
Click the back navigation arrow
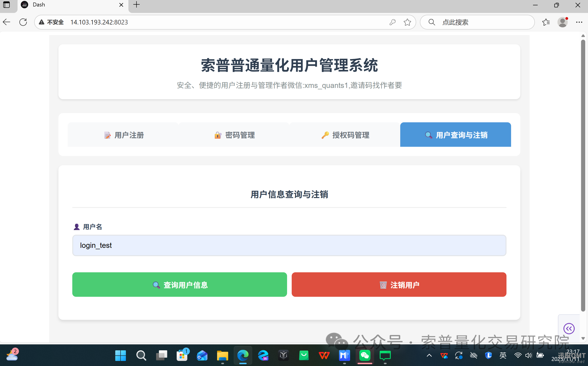pos(6,22)
